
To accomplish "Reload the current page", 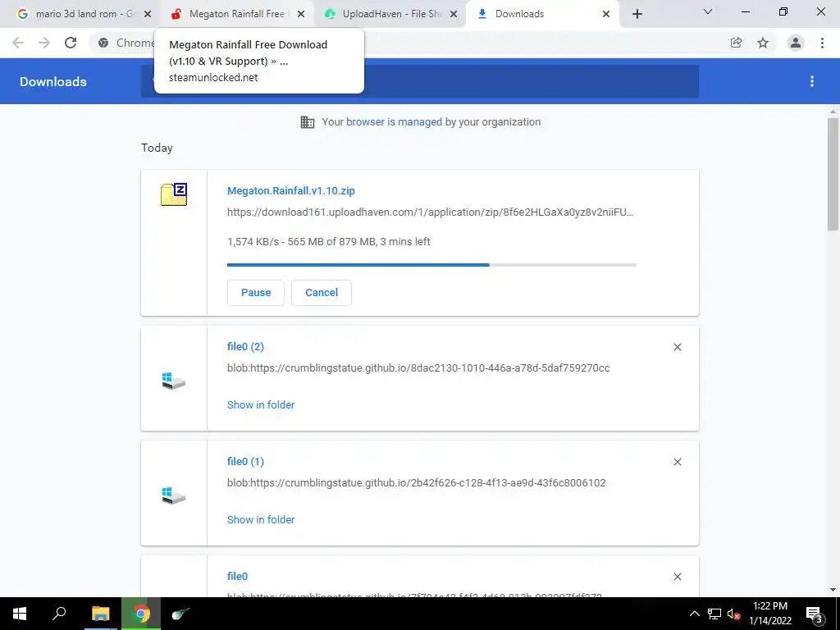I will click(x=71, y=43).
